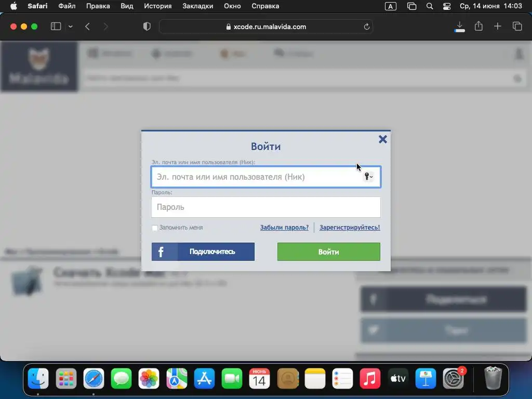Open the Вид menu

point(127,6)
